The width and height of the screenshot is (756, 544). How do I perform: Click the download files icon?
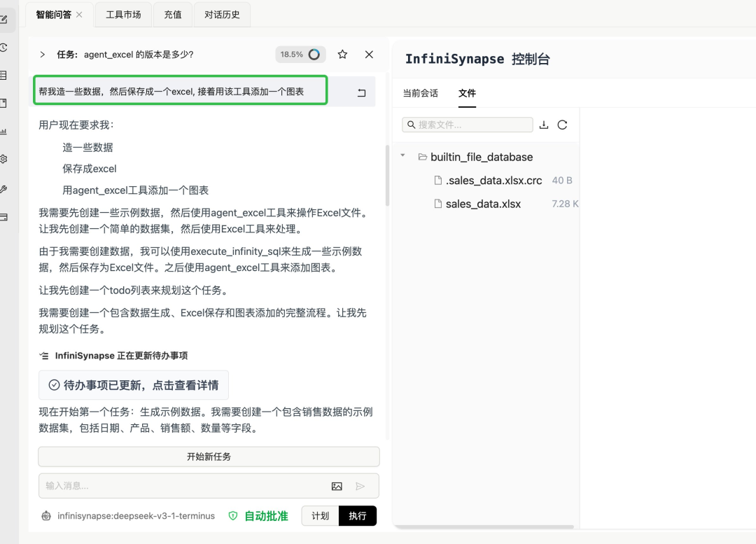[544, 125]
